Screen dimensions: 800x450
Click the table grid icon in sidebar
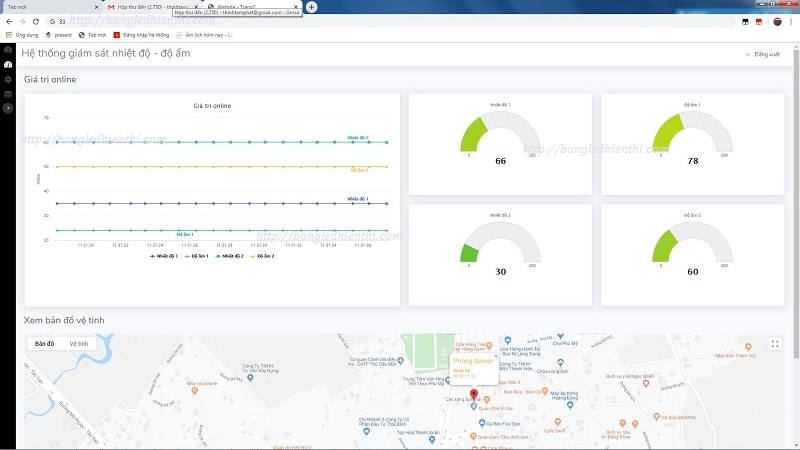8,94
